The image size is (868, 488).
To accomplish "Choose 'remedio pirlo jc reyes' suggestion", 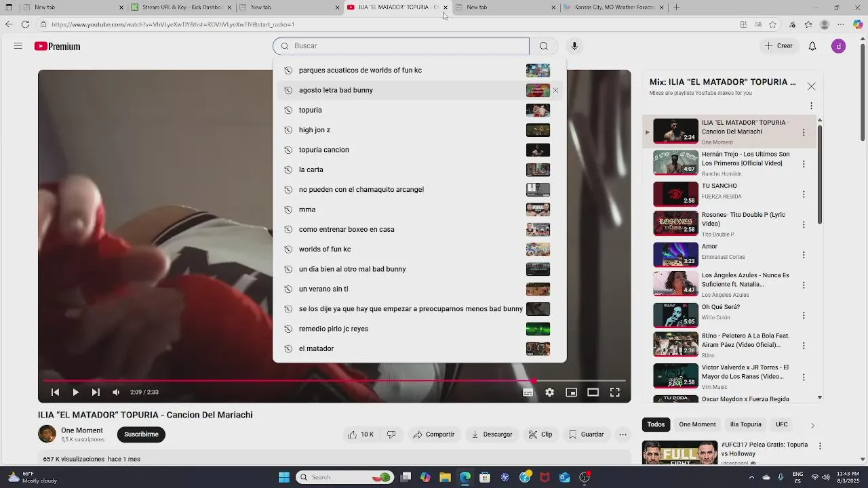I will tap(419, 329).
